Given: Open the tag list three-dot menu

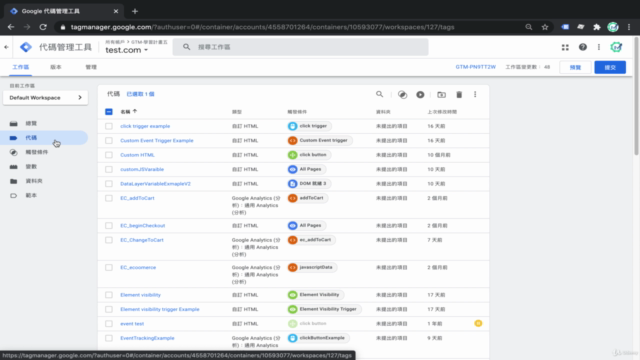Looking at the screenshot, I should click(475, 94).
